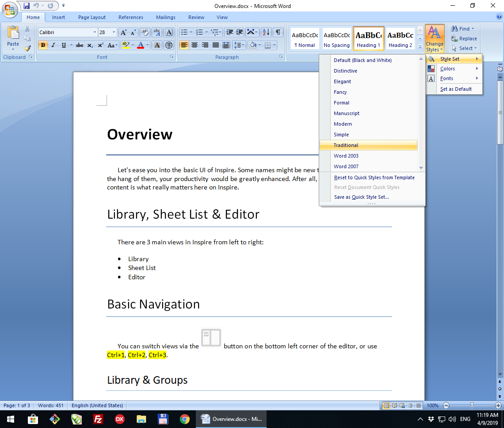Click the Office button logo
Image resolution: width=504 pixels, height=428 pixels.
(x=9, y=9)
